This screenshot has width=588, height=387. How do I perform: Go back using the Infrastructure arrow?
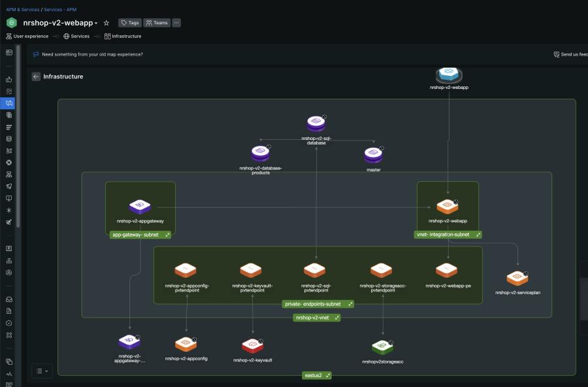(37, 76)
